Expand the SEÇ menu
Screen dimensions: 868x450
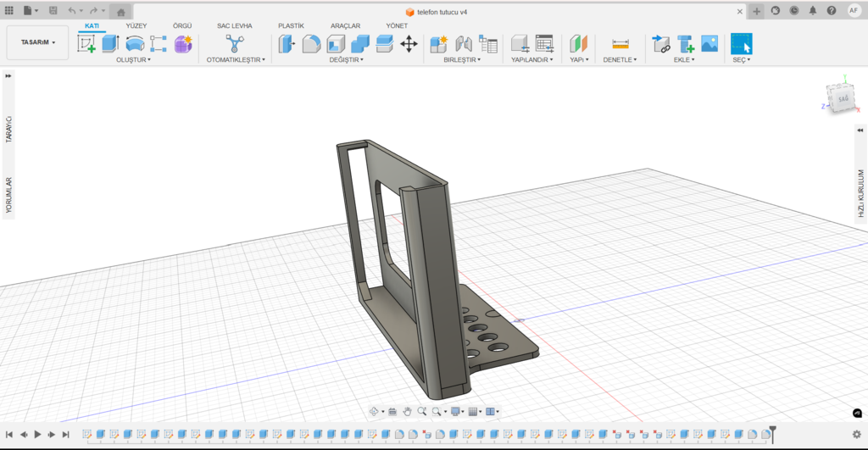pyautogui.click(x=742, y=60)
